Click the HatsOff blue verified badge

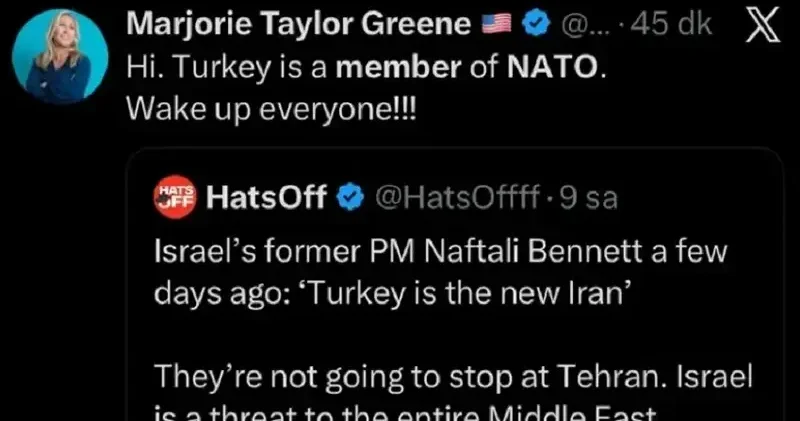pyautogui.click(x=348, y=198)
